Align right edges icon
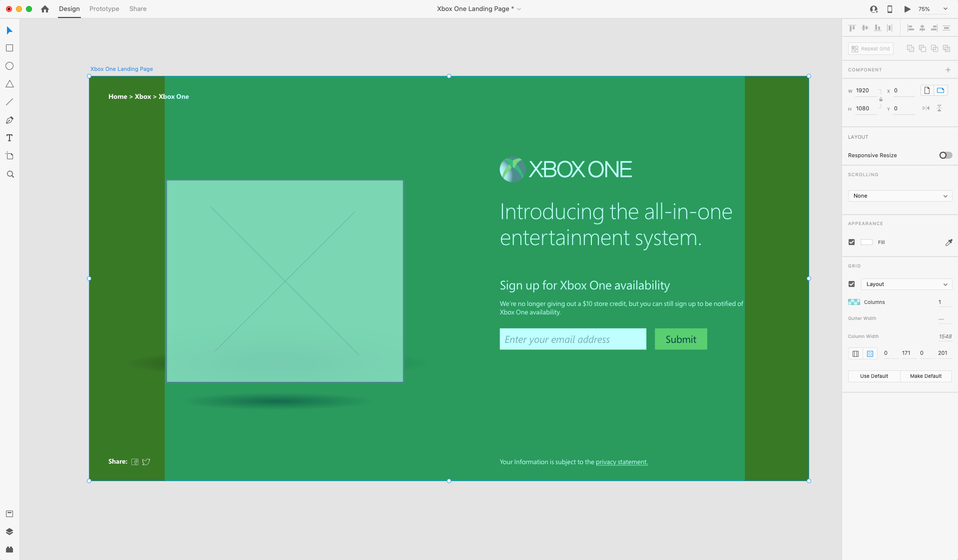 934,28
